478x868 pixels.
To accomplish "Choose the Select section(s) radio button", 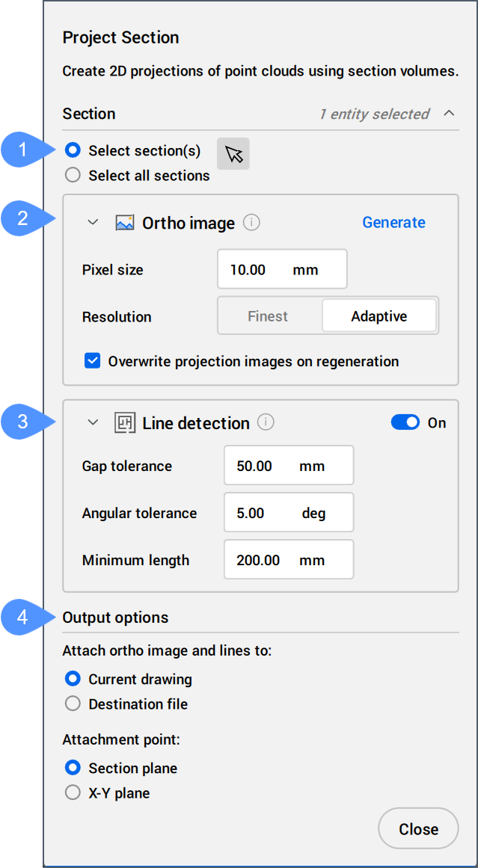I will 73,151.
